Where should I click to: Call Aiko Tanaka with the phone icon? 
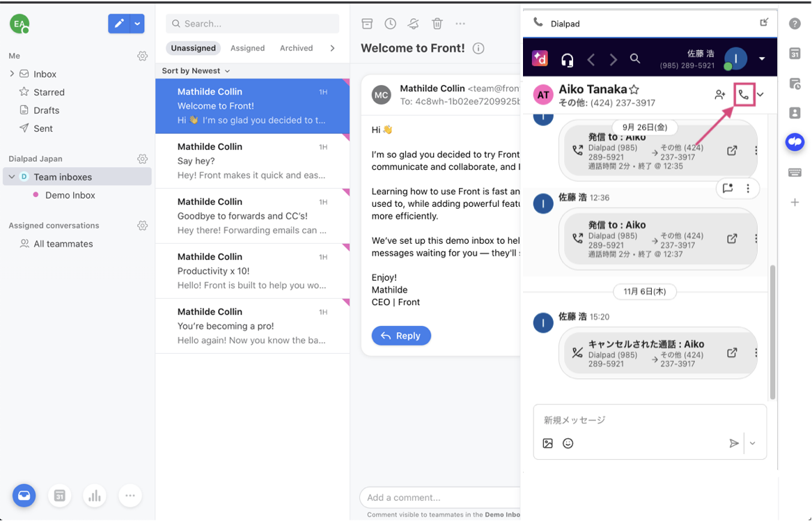(744, 95)
